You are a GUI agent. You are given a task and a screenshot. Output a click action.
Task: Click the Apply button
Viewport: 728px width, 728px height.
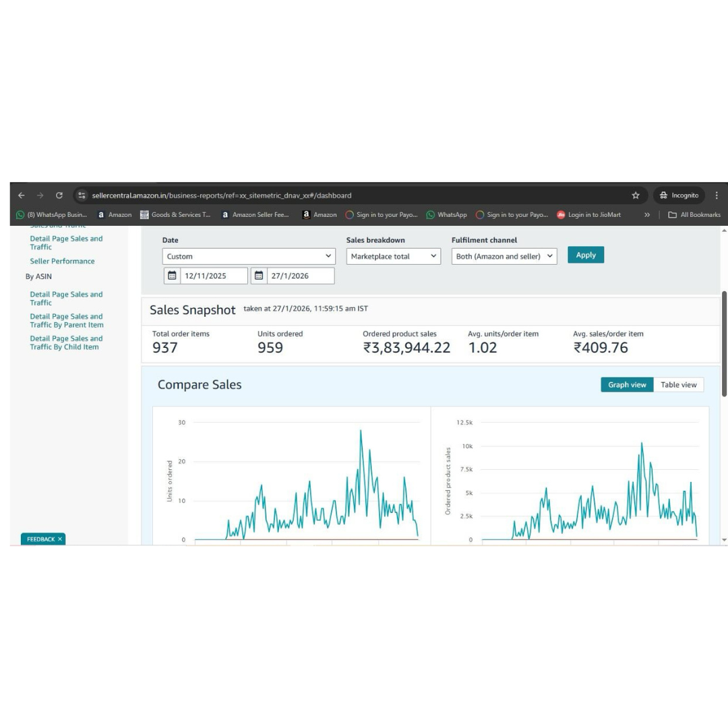[x=586, y=255]
